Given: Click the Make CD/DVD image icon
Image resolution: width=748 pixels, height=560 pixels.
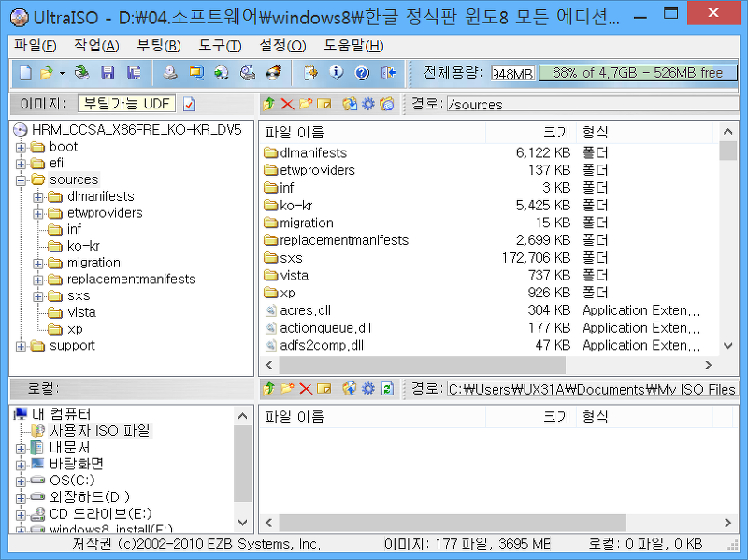Looking at the screenshot, I should 170,73.
